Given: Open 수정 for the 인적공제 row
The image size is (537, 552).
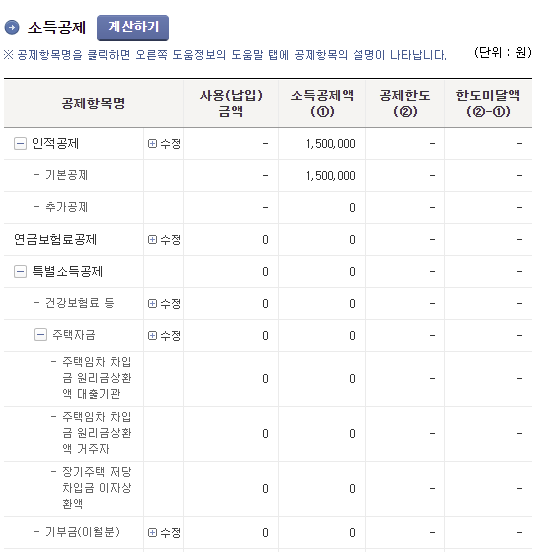Looking at the screenshot, I should click(164, 144).
